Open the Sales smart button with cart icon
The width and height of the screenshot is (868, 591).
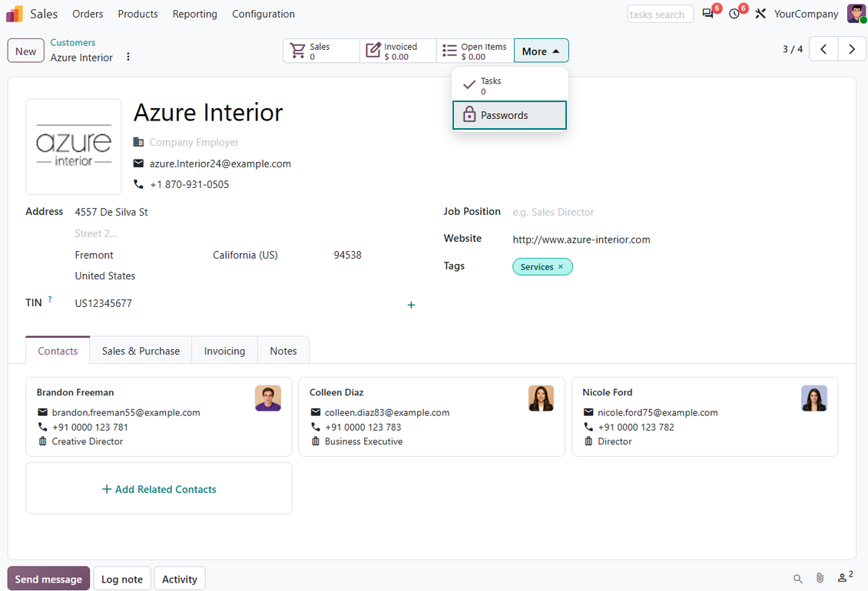coord(322,51)
